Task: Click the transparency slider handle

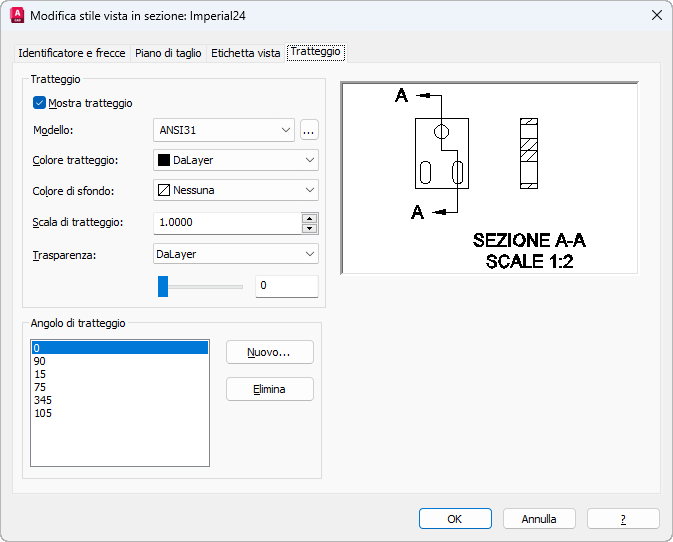Action: (163, 287)
